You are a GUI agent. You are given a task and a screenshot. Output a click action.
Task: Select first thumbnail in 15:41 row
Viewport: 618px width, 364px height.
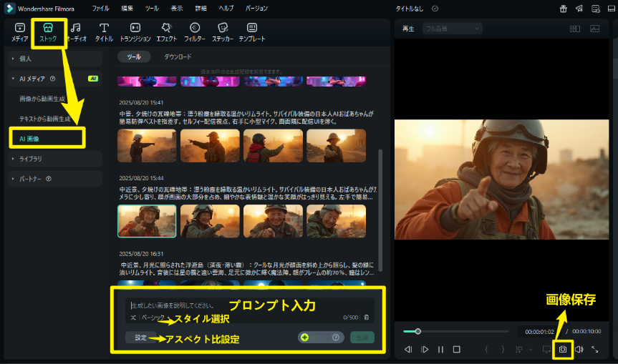[147, 146]
